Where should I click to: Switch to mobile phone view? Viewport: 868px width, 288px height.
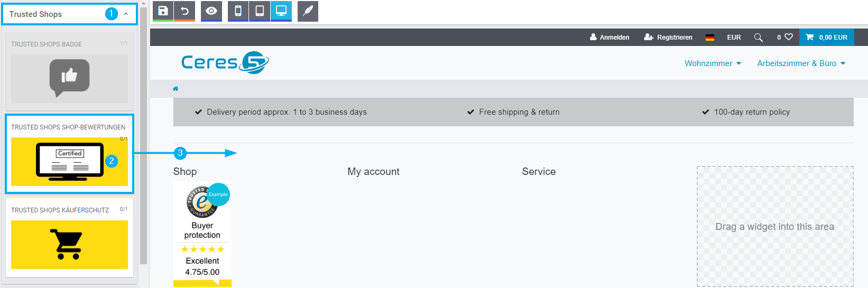pyautogui.click(x=238, y=11)
